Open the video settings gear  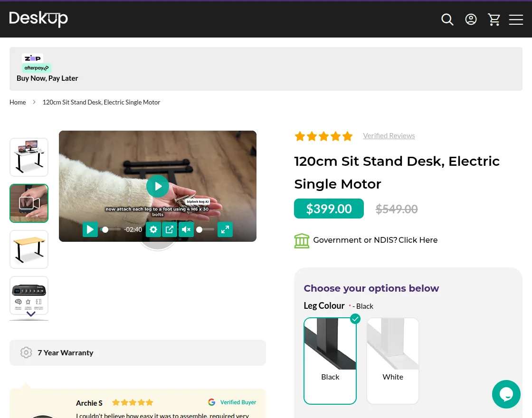[x=153, y=229]
